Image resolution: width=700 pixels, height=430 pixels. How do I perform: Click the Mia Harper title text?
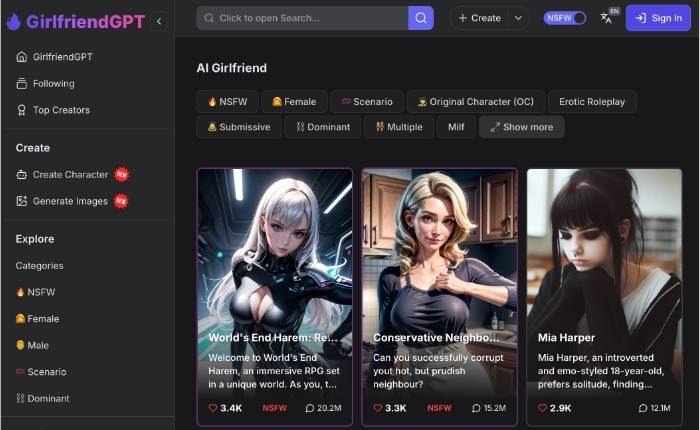pos(567,338)
